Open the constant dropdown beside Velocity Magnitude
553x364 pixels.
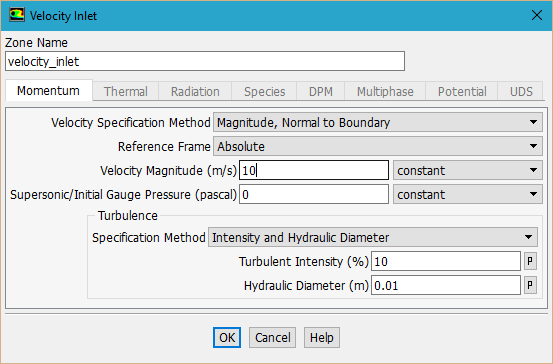(x=468, y=170)
